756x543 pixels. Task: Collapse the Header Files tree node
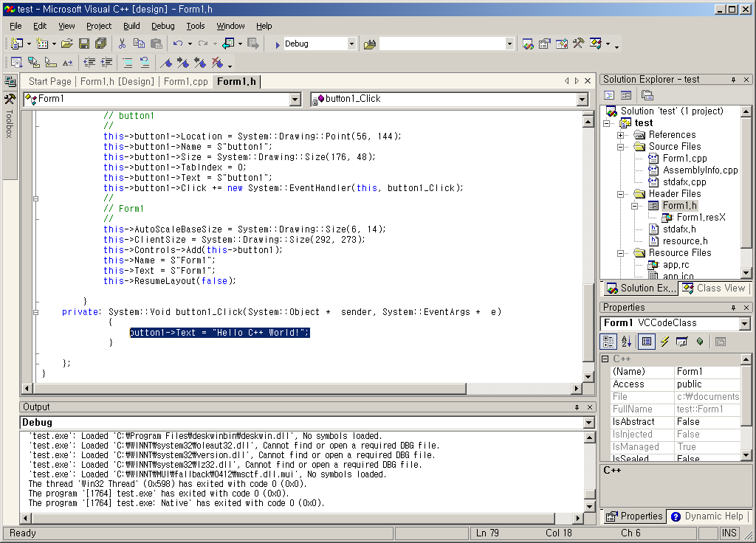[x=621, y=194]
